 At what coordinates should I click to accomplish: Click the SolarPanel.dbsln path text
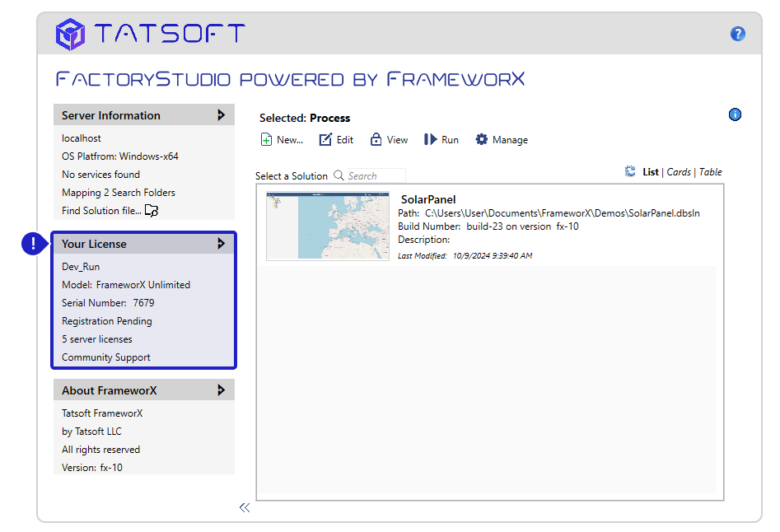[549, 213]
